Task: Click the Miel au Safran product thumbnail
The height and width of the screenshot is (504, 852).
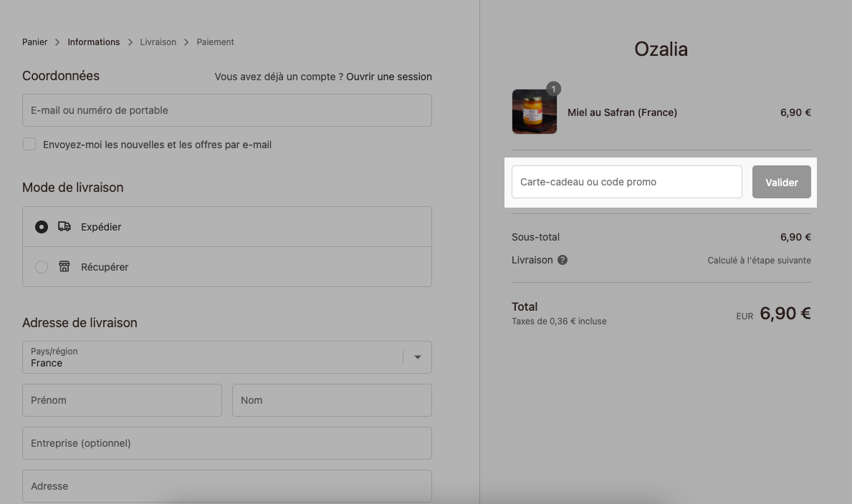Action: [534, 112]
